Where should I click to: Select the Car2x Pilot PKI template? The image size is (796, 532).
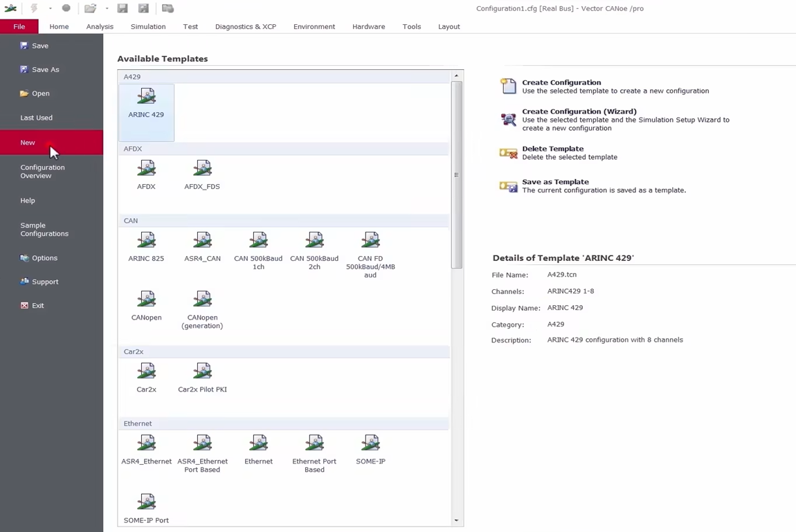pos(202,378)
